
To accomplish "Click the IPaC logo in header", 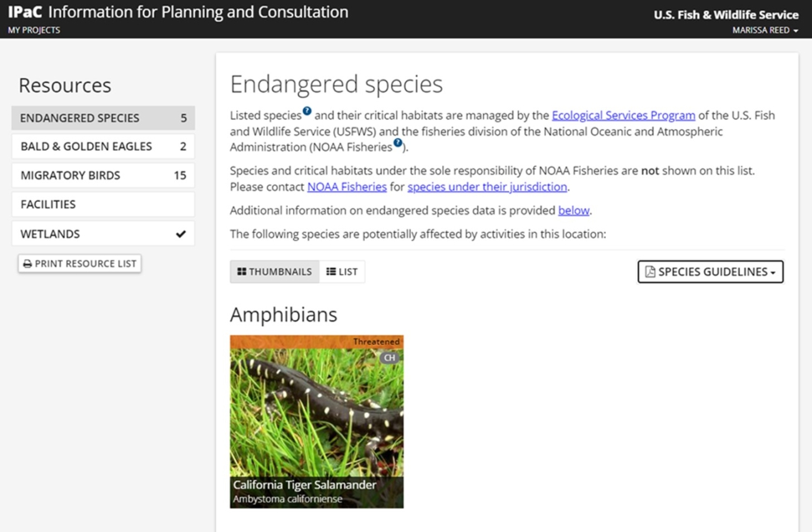I will tap(24, 12).
